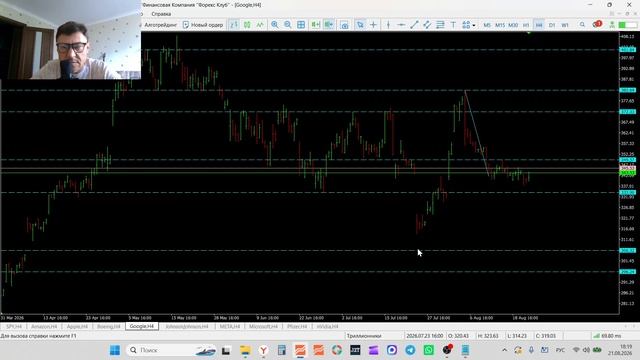Open the Справка (Help) menu
Viewport: 640px width, 360px height.
161,14
